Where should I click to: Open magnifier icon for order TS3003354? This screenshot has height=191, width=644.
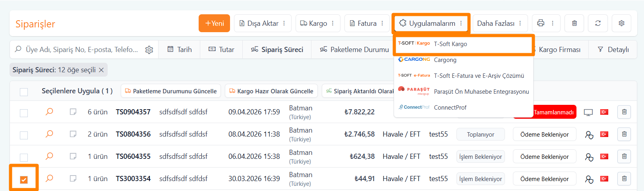(x=49, y=178)
